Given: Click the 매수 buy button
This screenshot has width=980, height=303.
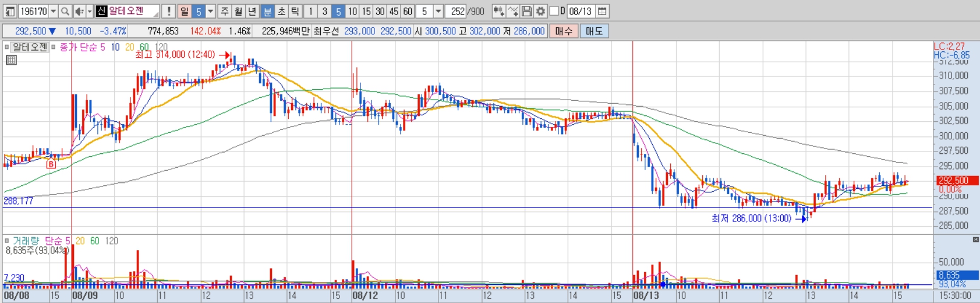Looking at the screenshot, I should (x=564, y=31).
